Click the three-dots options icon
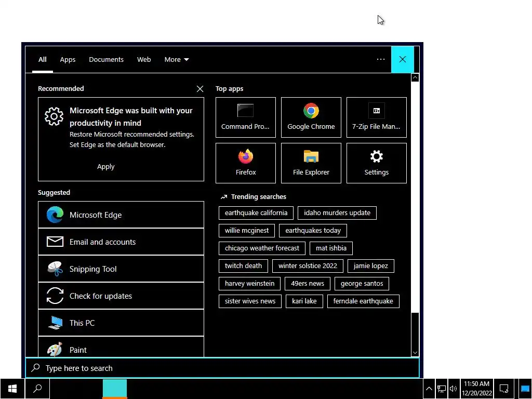 381,59
